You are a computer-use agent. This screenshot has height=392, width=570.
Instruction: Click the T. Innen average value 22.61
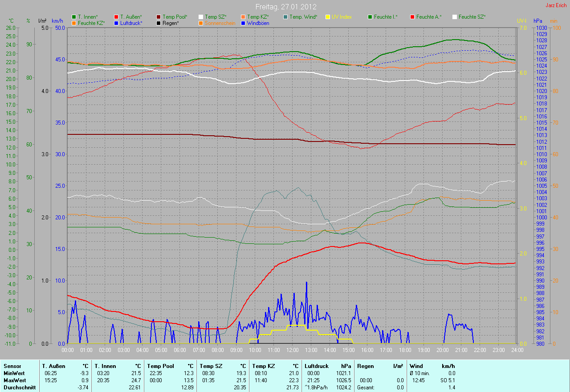134,388
